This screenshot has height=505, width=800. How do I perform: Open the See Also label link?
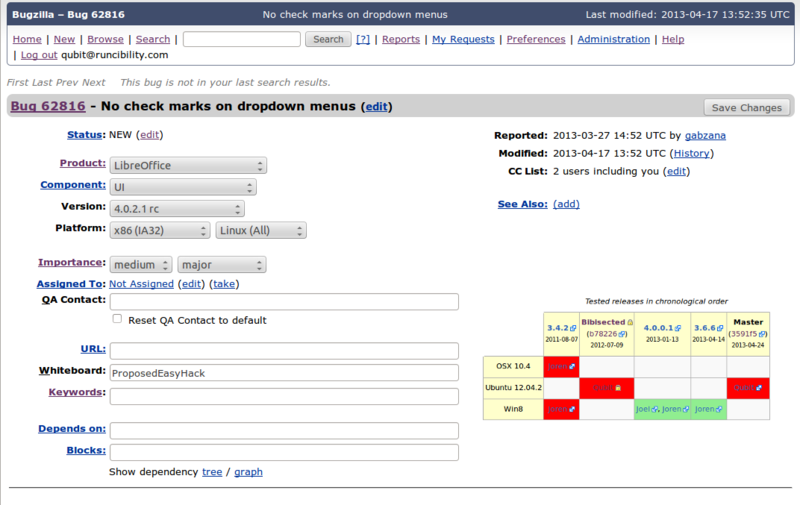pyautogui.click(x=521, y=204)
